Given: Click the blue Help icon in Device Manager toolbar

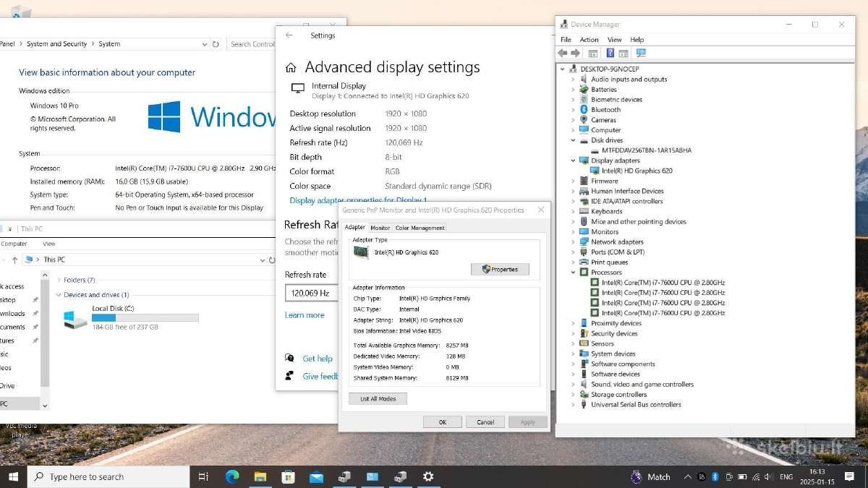Looking at the screenshot, I should pyautogui.click(x=610, y=53).
